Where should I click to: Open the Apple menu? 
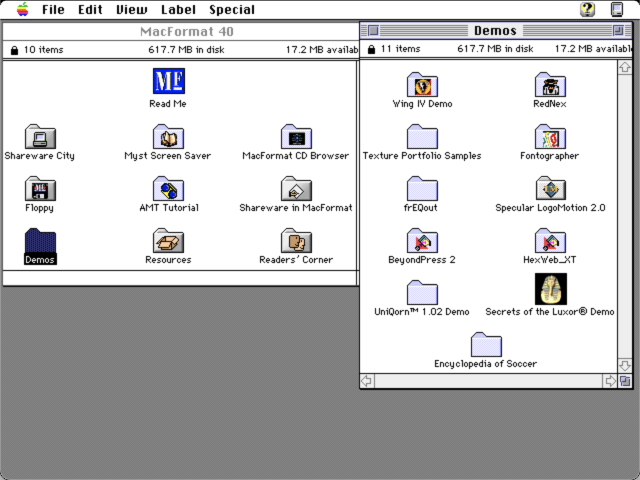click(x=23, y=9)
